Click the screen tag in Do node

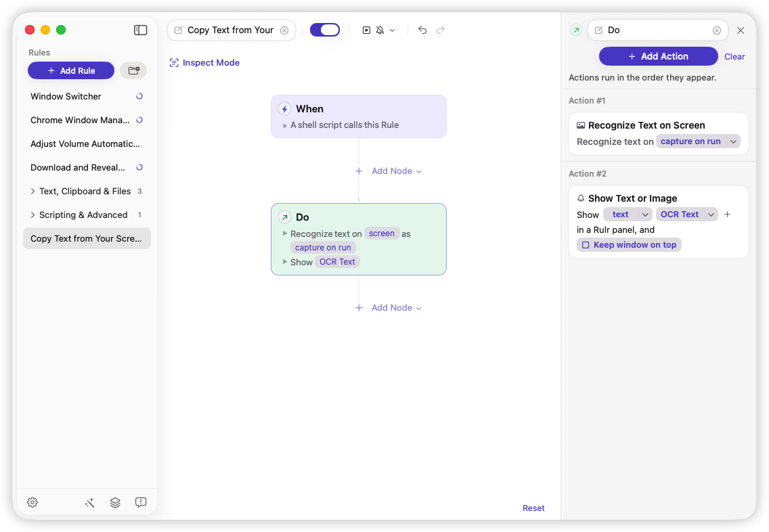coord(382,234)
